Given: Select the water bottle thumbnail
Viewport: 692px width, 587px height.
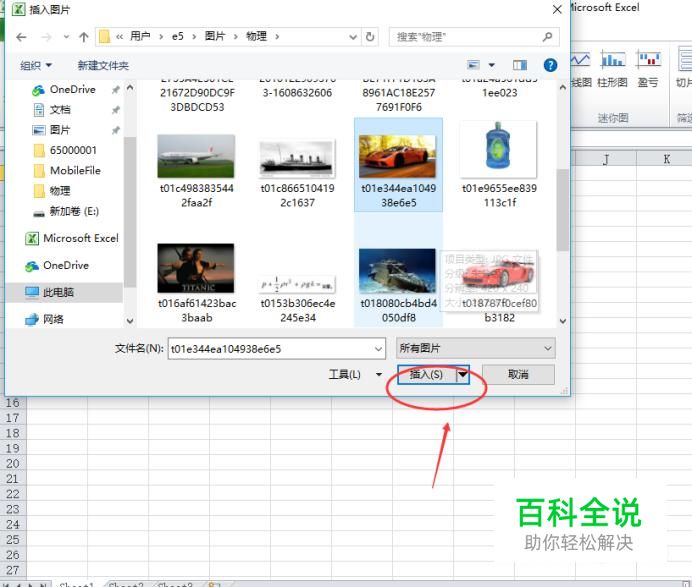Looking at the screenshot, I should (x=498, y=149).
